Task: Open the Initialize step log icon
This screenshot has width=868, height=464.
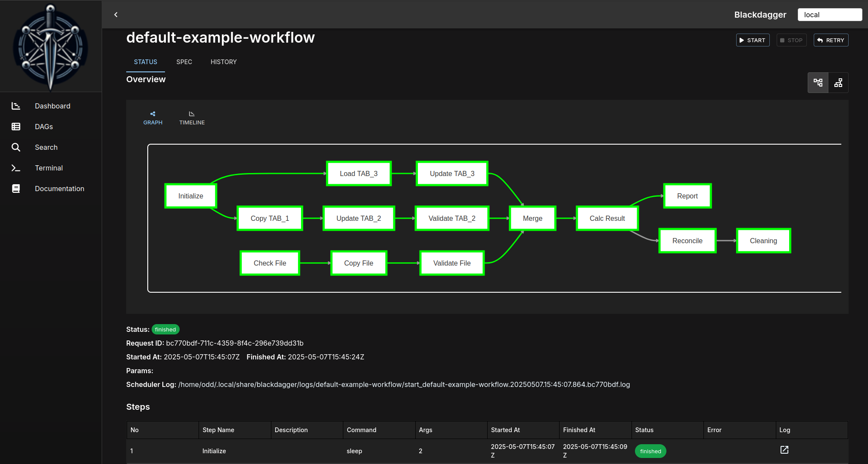Action: click(784, 450)
